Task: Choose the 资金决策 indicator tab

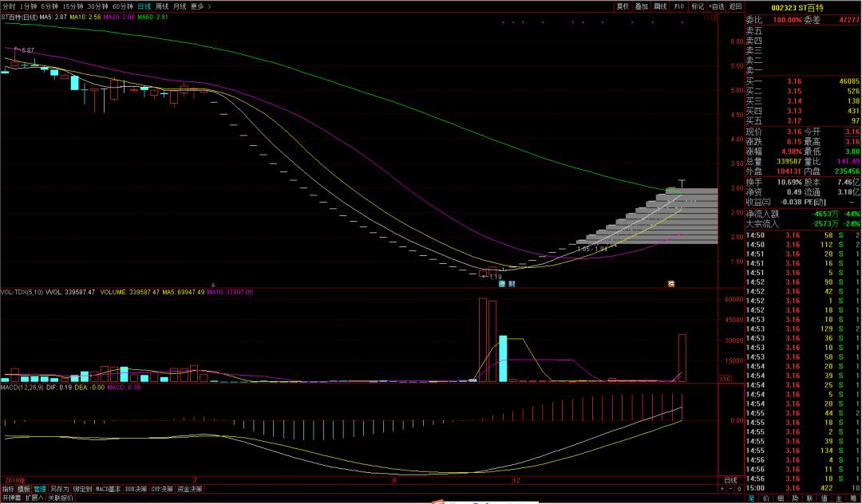Action: click(x=189, y=489)
